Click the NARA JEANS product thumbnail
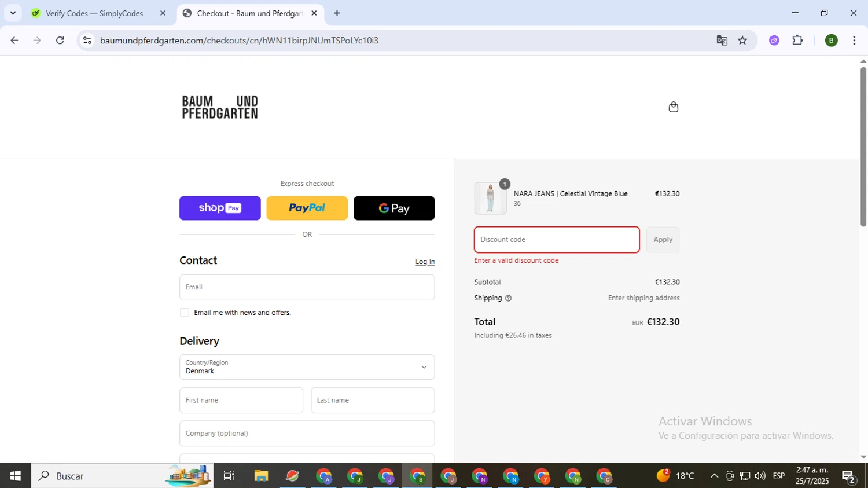Viewport: 868px width, 488px height. (490, 198)
